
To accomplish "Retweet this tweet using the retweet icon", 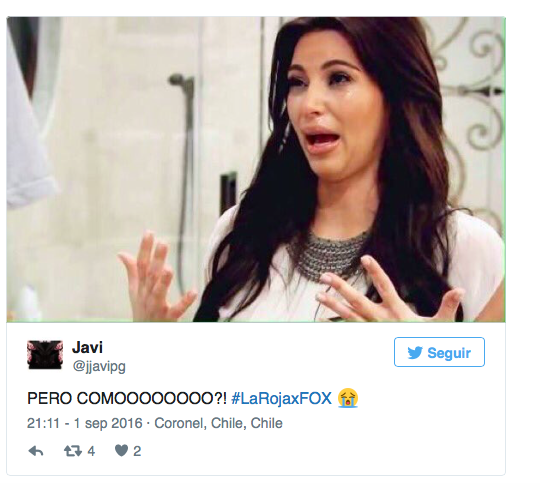I will pos(73,450).
